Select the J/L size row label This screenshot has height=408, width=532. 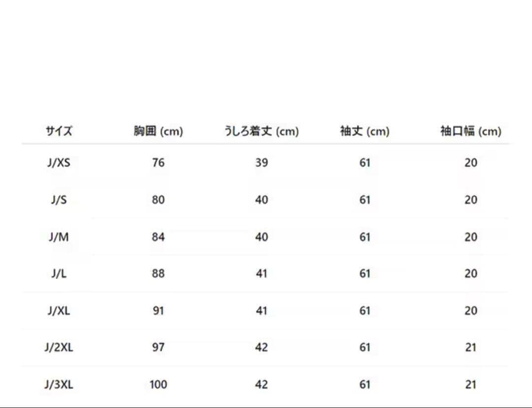pyautogui.click(x=59, y=274)
